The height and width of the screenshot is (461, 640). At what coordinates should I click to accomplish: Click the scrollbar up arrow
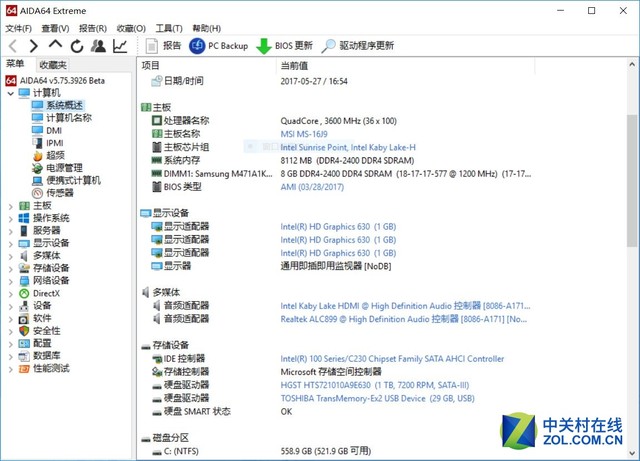[632, 64]
